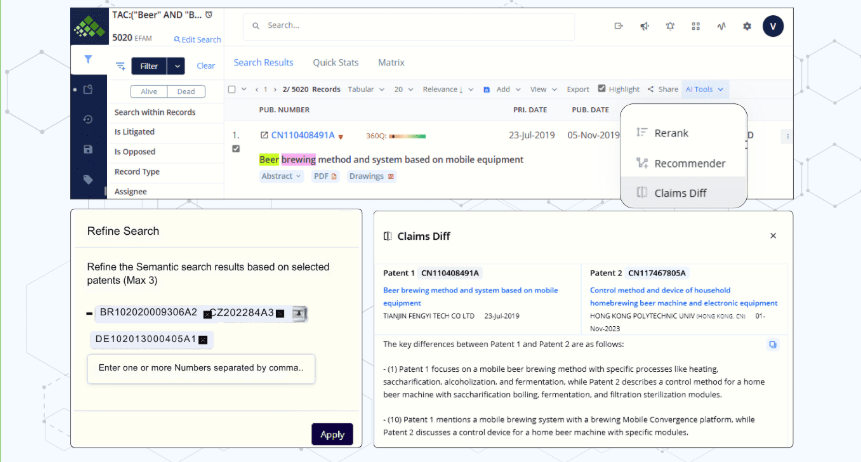Open notifications bell icon
The width and height of the screenshot is (861, 462).
click(x=670, y=26)
